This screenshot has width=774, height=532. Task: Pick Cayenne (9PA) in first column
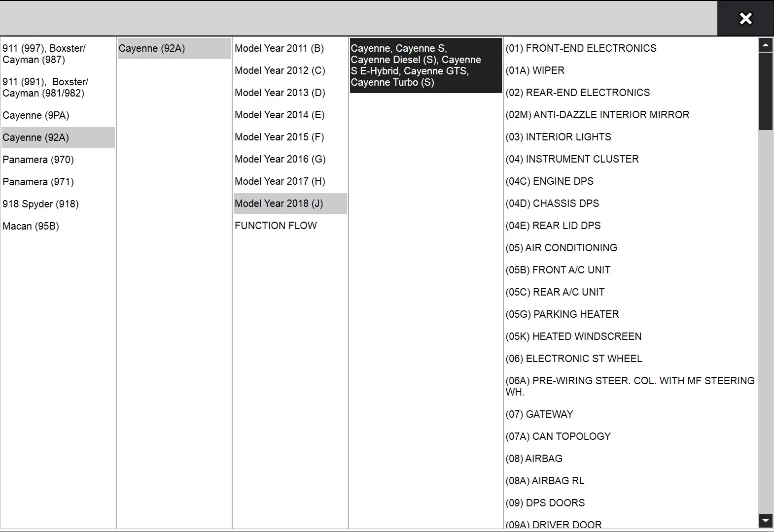35,115
